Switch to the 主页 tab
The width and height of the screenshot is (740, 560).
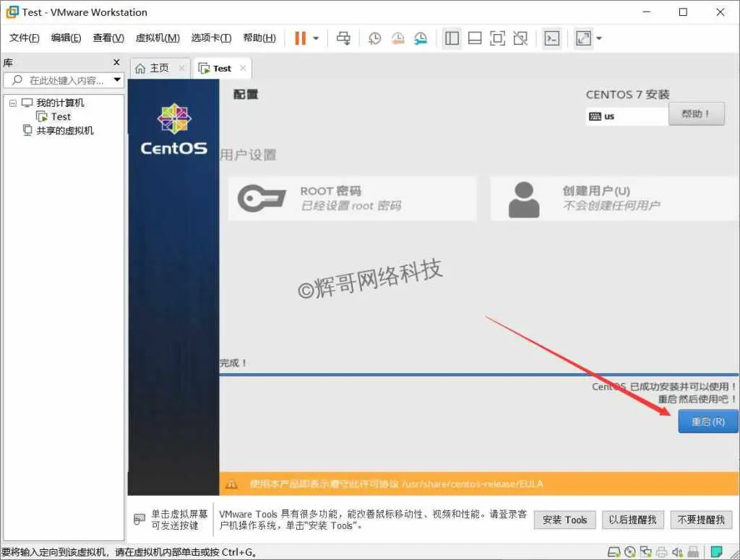[159, 69]
